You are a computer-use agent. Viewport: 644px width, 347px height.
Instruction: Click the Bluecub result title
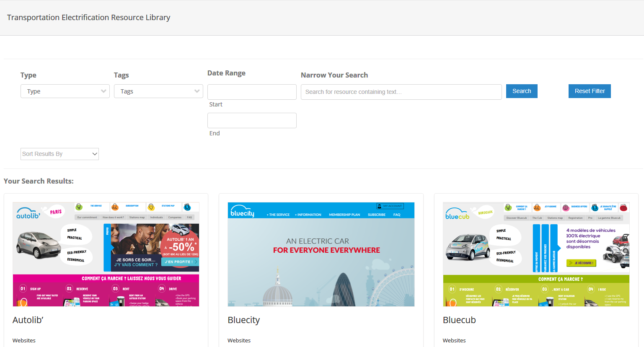pos(459,320)
